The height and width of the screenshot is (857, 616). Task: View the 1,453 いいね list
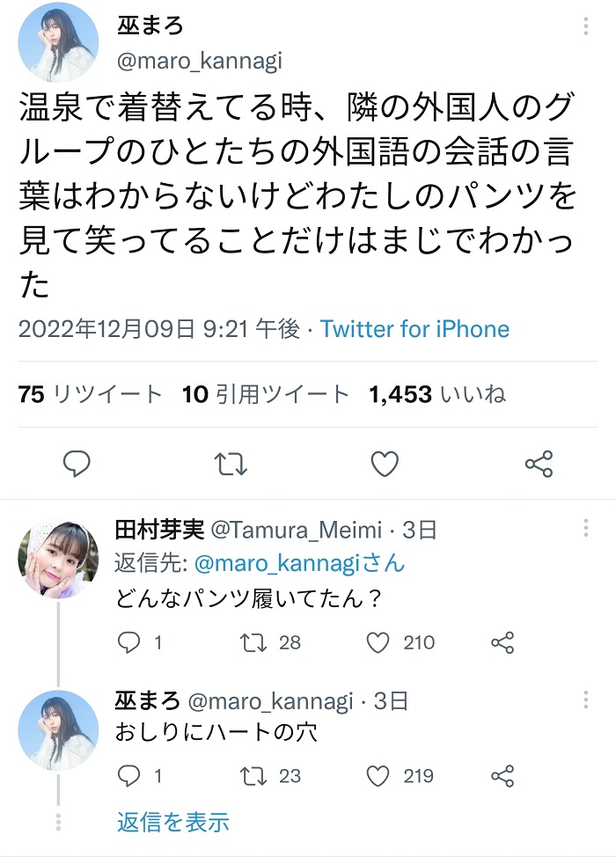click(x=437, y=394)
